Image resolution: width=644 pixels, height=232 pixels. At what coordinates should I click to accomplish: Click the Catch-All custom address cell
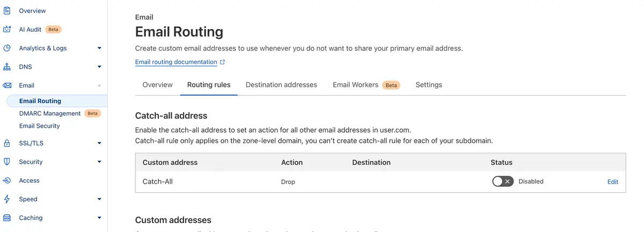click(x=158, y=182)
